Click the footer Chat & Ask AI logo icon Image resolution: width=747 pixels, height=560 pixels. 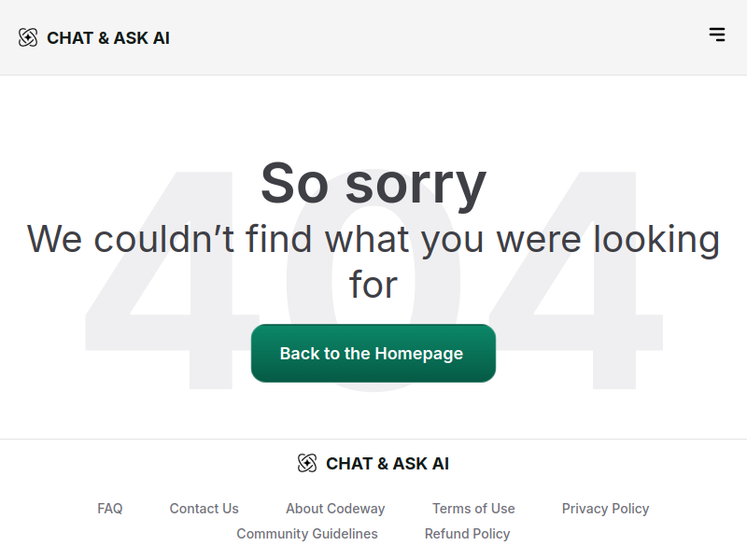pyautogui.click(x=307, y=463)
